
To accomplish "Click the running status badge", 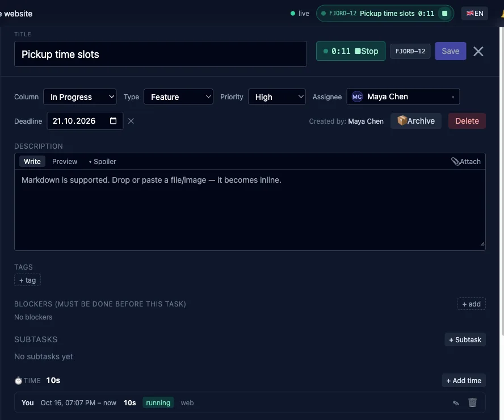I will [x=158, y=402].
